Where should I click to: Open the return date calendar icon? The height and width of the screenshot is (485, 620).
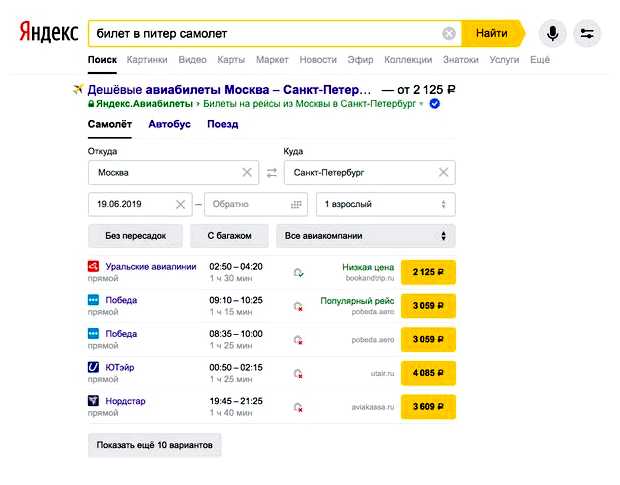pyautogui.click(x=296, y=204)
